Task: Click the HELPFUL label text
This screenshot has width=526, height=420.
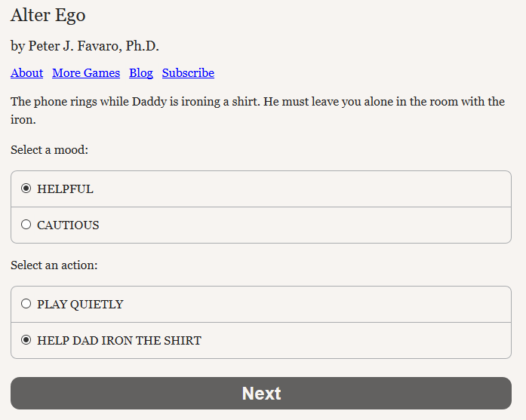Action: pos(65,189)
